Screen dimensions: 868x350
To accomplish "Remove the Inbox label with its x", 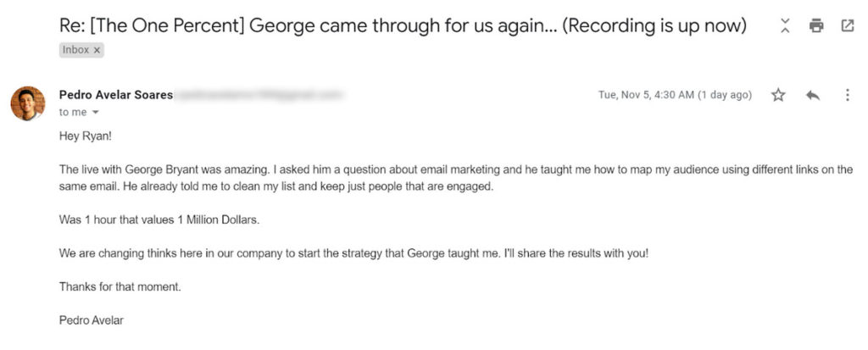I will click(x=97, y=50).
